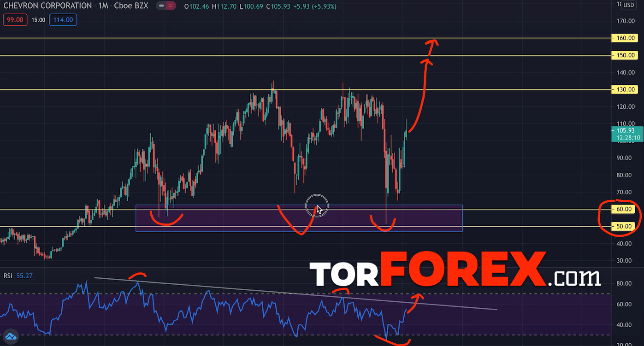This screenshot has height=346, width=644.
Task: Click the blue 114.00 buy price button
Action: [x=63, y=20]
